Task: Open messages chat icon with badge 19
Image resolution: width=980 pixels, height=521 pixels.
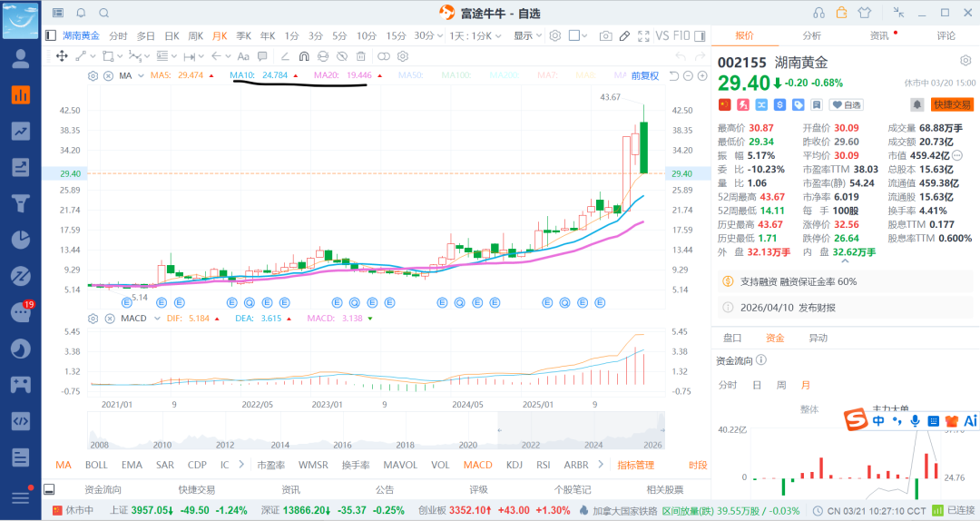Action: coord(21,311)
